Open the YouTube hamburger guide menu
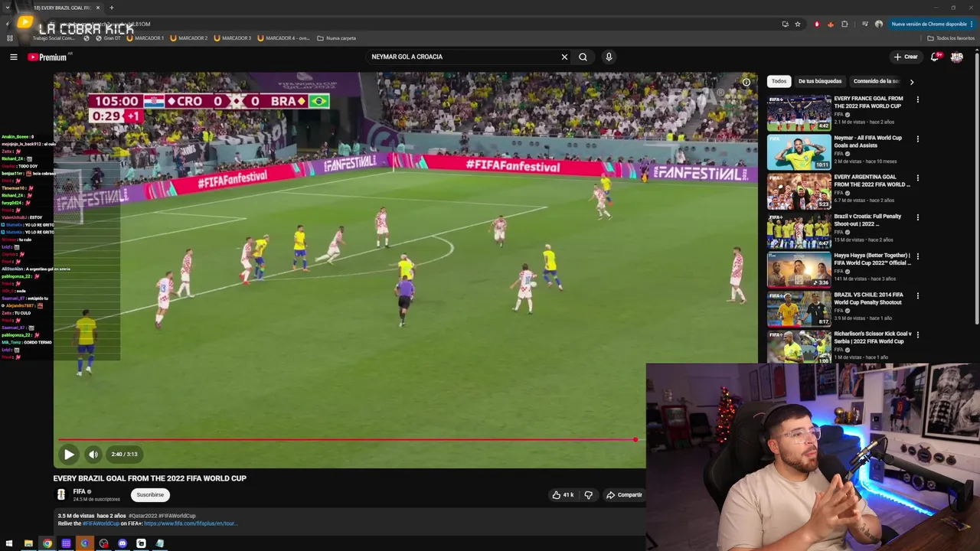 (x=13, y=57)
